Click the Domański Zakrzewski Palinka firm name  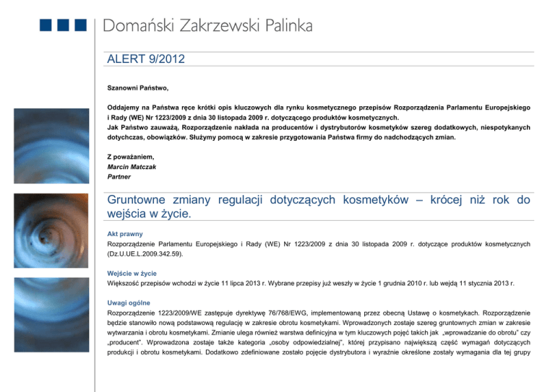208,27
